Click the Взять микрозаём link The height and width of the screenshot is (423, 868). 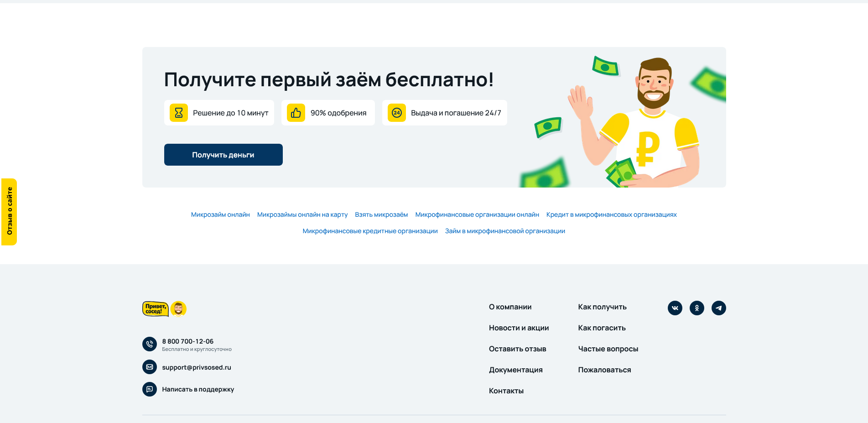coord(381,214)
